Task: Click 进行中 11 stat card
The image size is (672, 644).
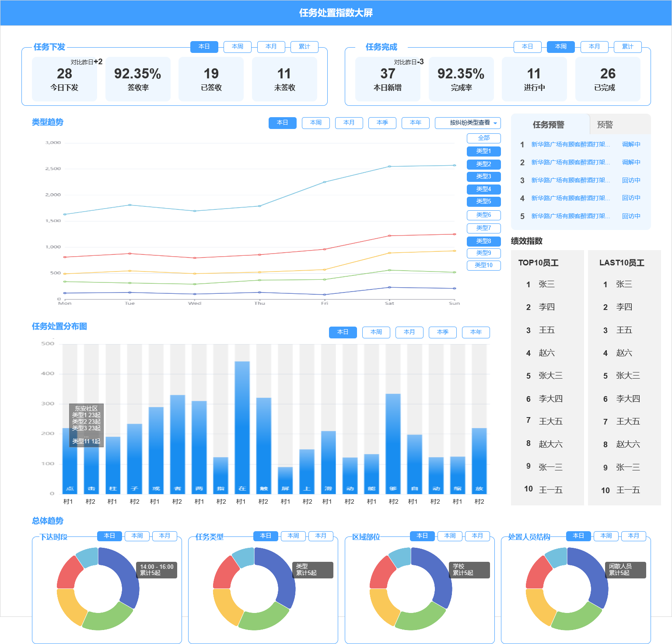Action: click(534, 79)
